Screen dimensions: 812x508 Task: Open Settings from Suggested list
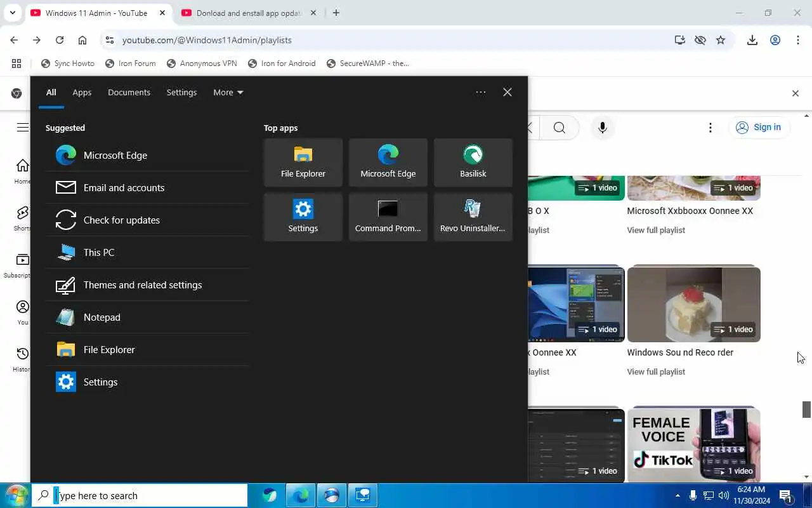click(x=147, y=382)
